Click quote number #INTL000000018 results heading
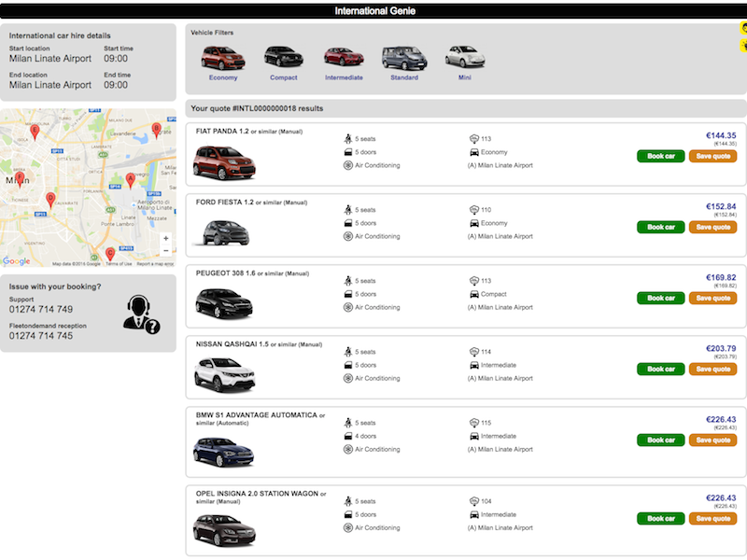 [x=257, y=108]
